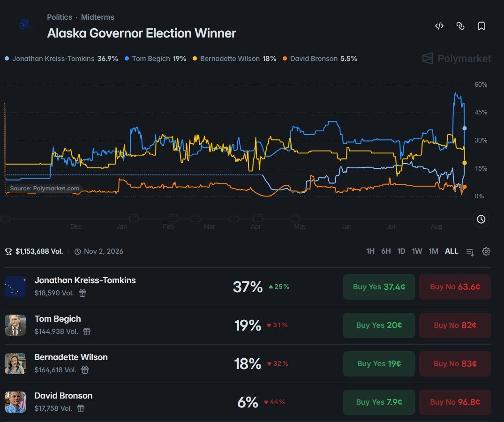The height and width of the screenshot is (422, 504).
Task: Switch chart to 1W range
Action: [x=417, y=251]
